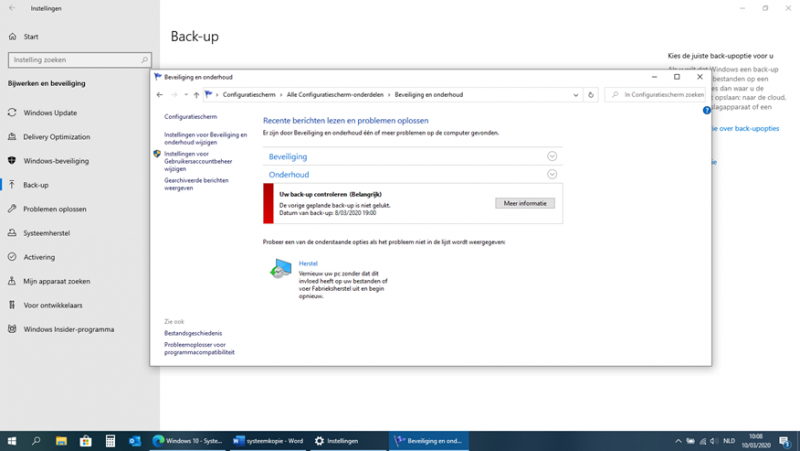
Task: Select Alle Configuratiescherm-onderdelen breadcrumb
Action: click(x=336, y=95)
